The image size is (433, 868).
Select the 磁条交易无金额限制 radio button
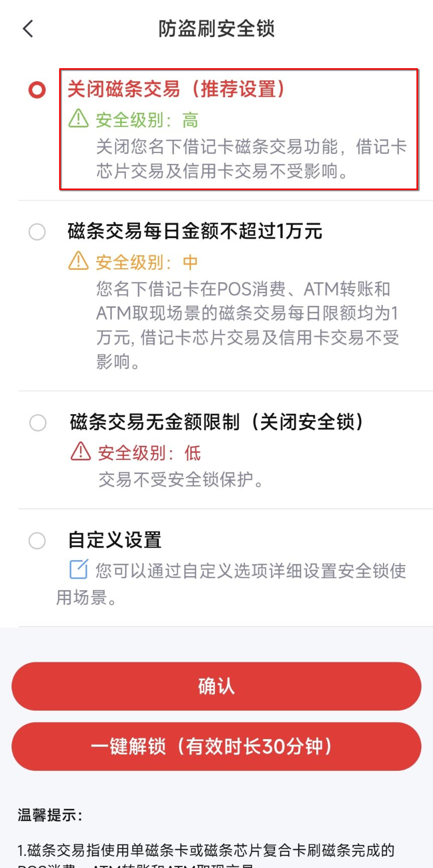tap(38, 422)
